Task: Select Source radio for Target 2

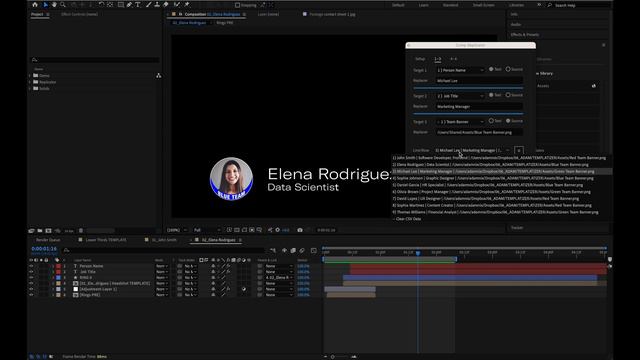Action: pos(508,95)
